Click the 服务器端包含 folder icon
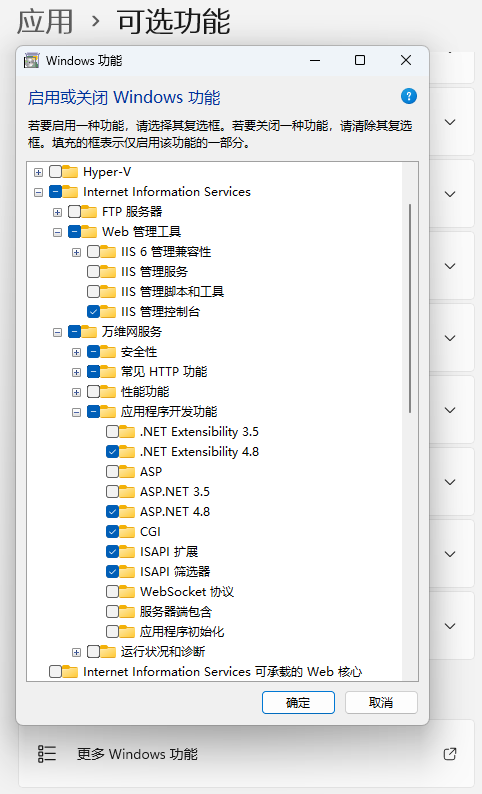 (127, 611)
